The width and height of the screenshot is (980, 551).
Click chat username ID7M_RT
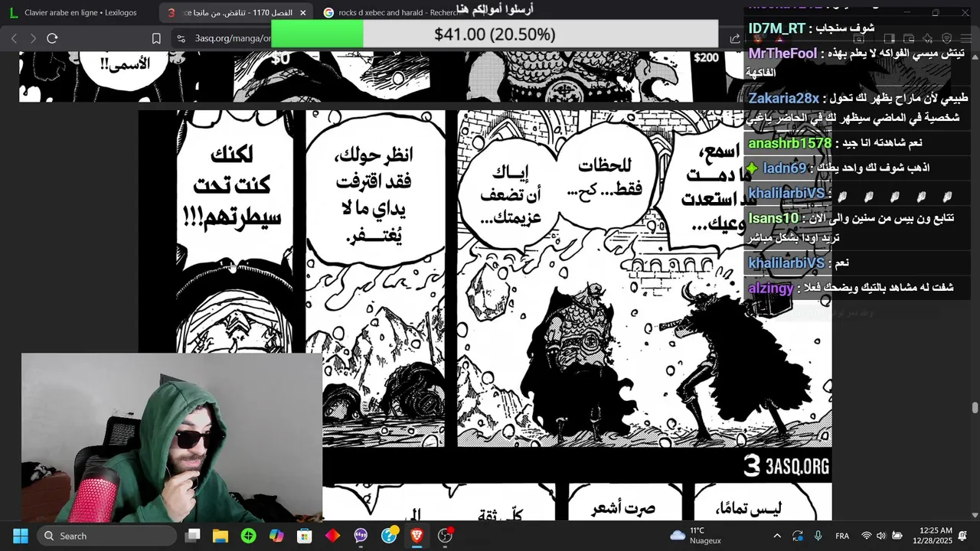tap(777, 28)
